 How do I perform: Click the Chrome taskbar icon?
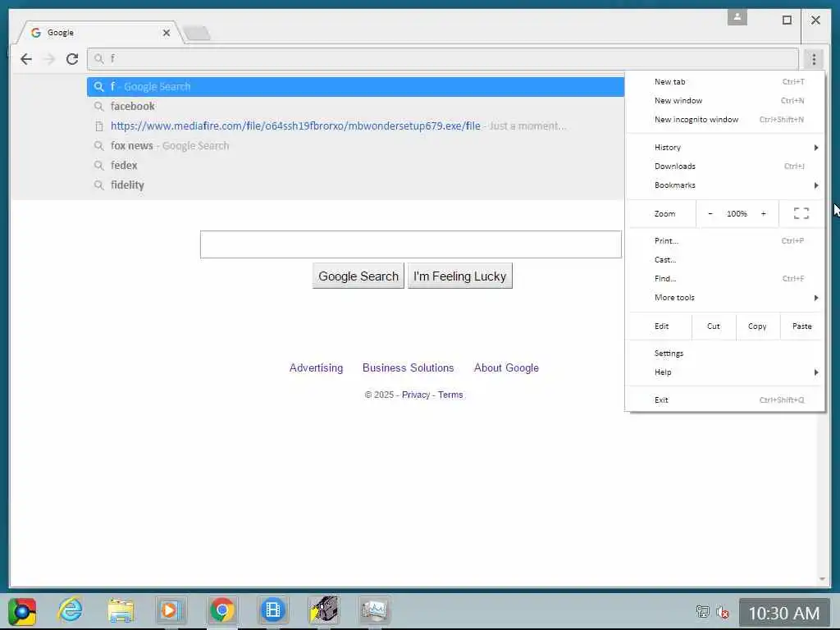pos(222,610)
